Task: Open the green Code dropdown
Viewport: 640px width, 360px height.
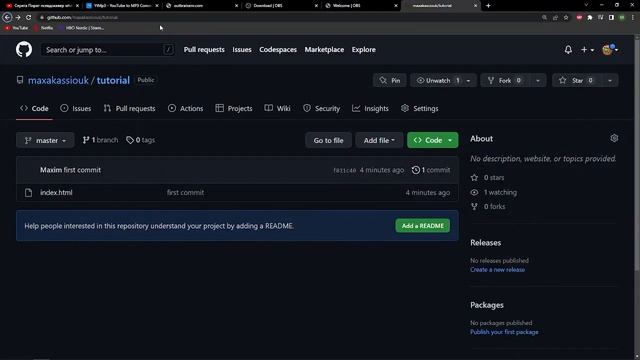Action: [x=433, y=140]
